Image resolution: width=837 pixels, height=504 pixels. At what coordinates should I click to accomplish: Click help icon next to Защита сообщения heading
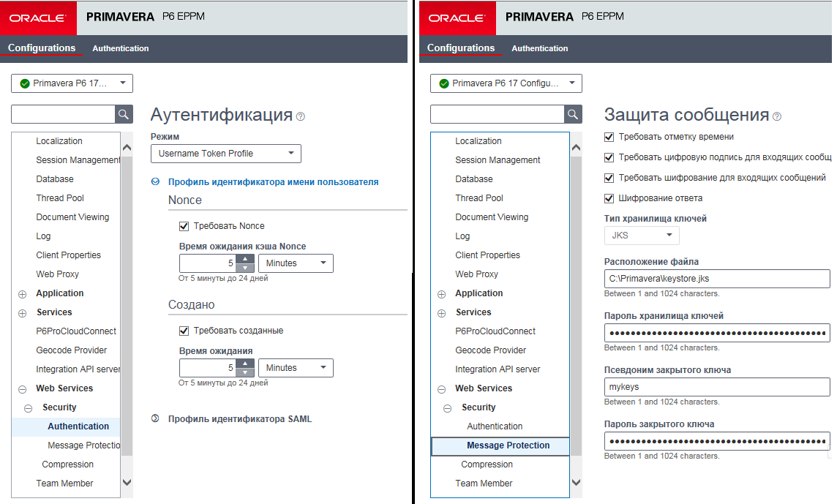coord(777,116)
